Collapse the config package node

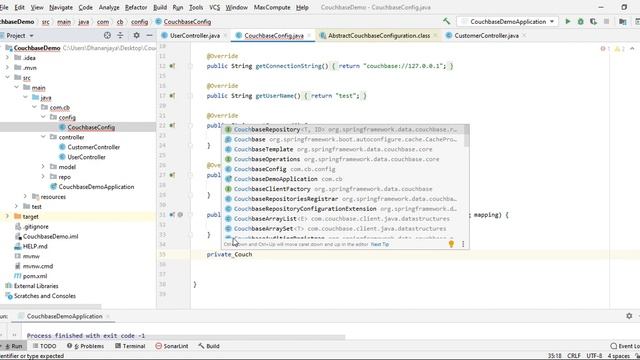tap(43, 117)
